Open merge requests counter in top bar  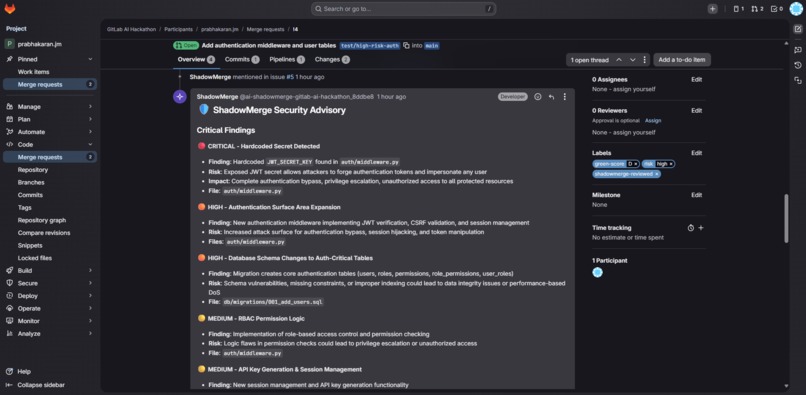point(757,9)
